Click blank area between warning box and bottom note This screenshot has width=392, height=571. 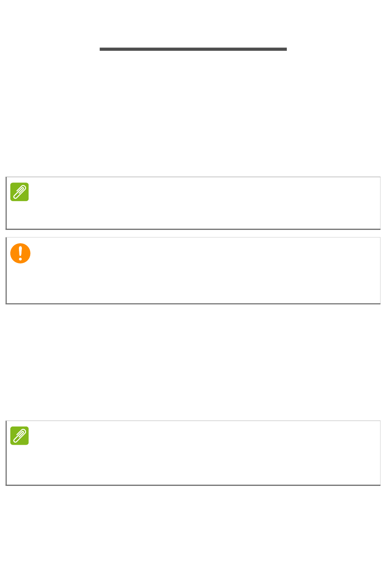(193, 362)
